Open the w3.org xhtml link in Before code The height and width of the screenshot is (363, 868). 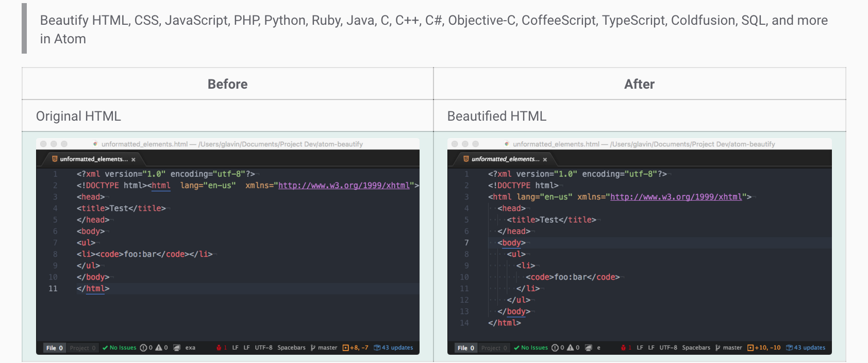pyautogui.click(x=344, y=186)
